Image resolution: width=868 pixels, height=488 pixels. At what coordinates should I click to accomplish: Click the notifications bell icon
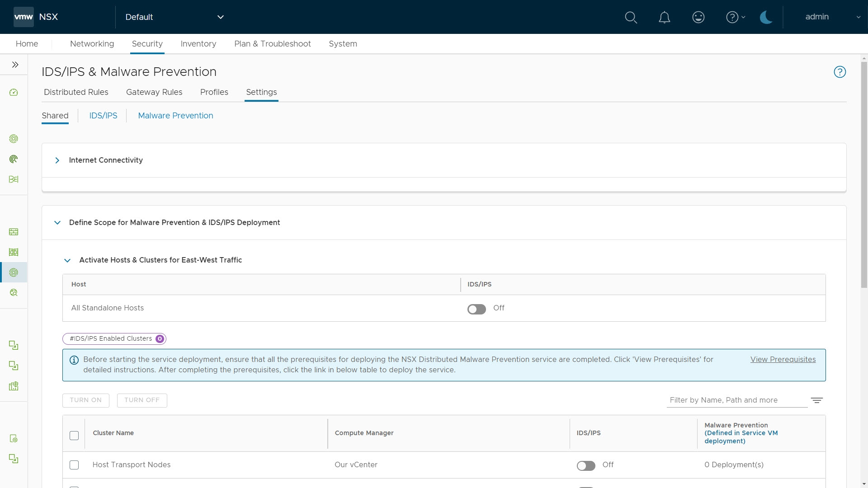click(x=664, y=17)
